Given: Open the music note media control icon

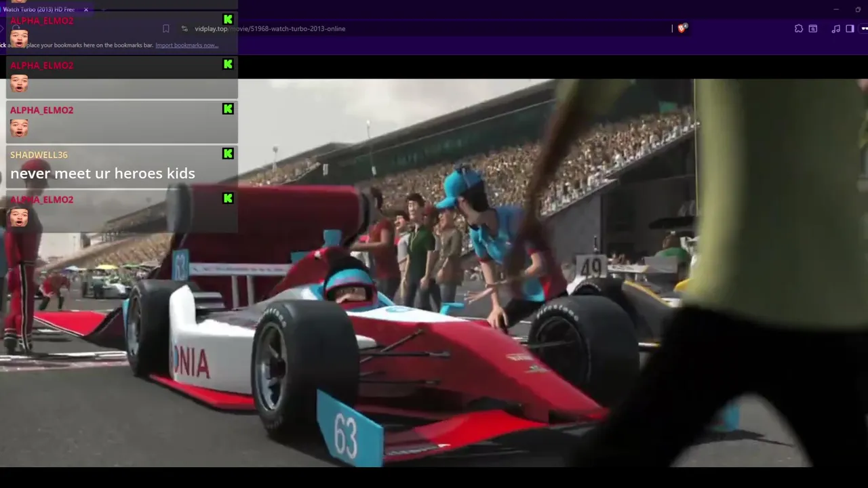Looking at the screenshot, I should point(836,28).
